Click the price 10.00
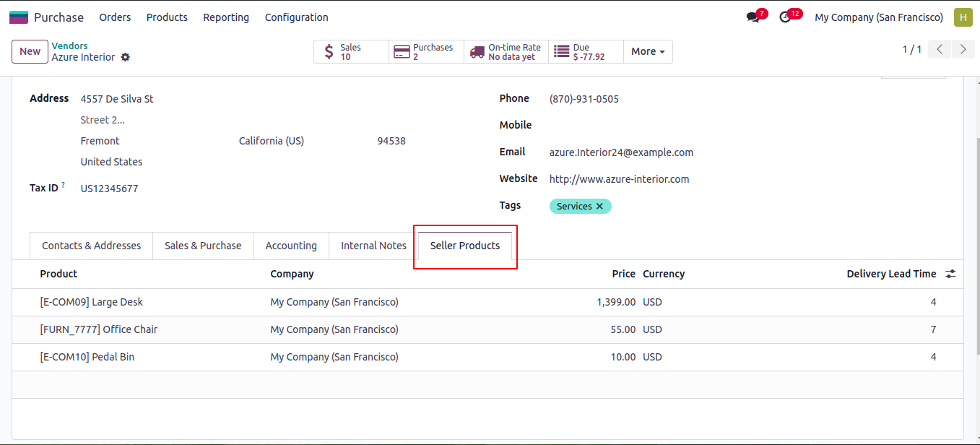This screenshot has width=980, height=445. (x=623, y=357)
